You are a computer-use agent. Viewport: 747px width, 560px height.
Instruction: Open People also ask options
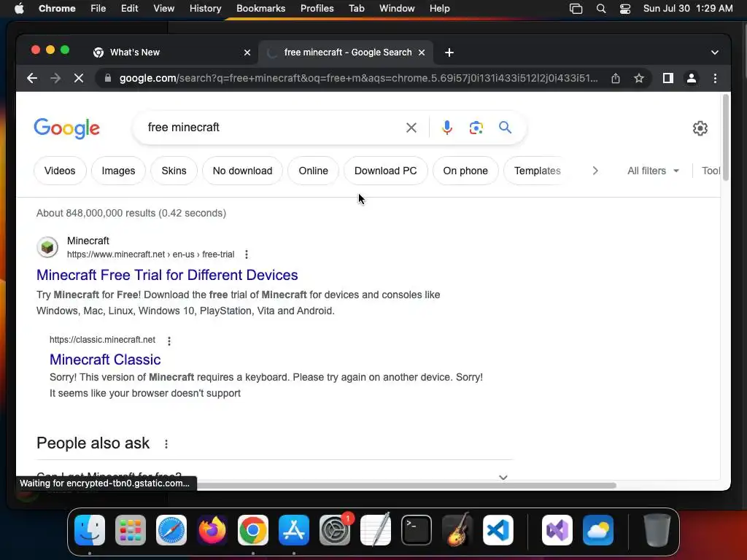coord(166,444)
